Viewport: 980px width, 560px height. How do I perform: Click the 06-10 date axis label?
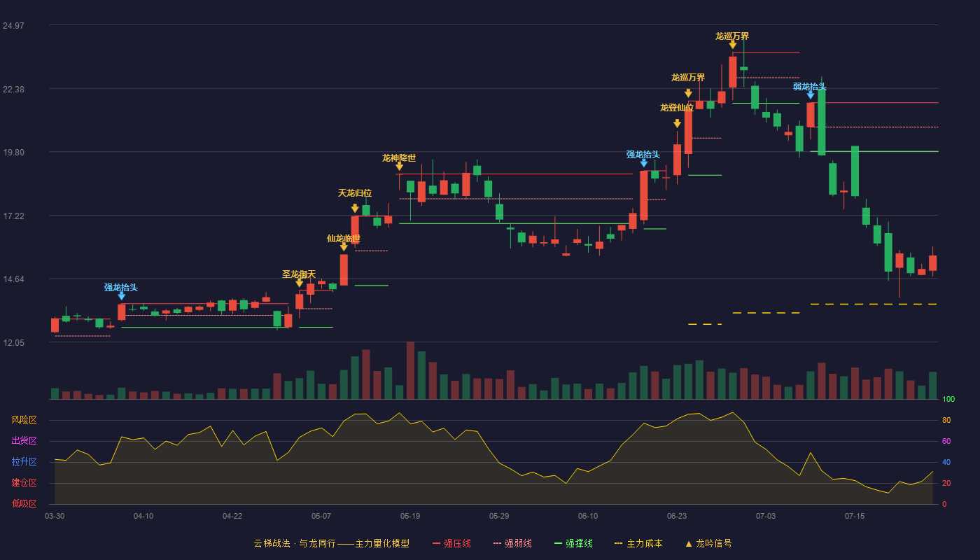coord(588,516)
